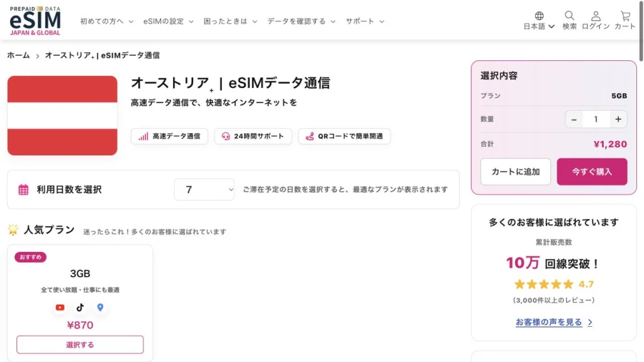Click the ログイン person icon
The width and height of the screenshot is (644, 362).
click(x=596, y=16)
